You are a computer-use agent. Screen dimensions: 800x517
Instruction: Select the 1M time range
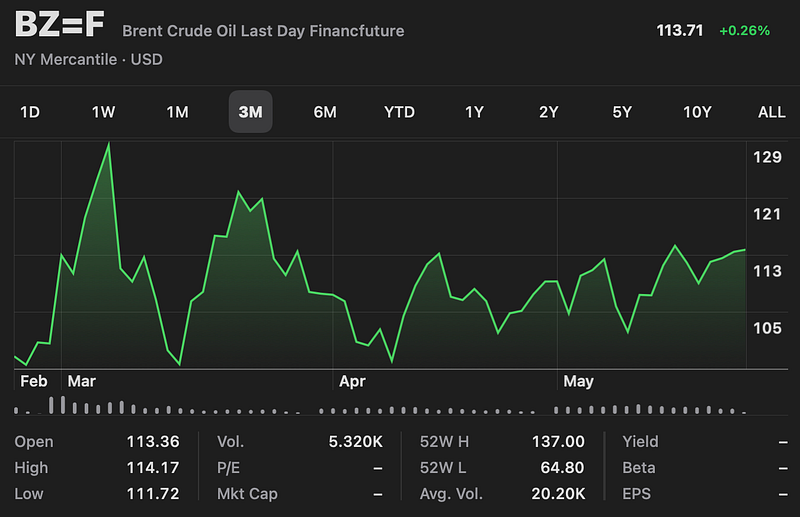point(177,112)
